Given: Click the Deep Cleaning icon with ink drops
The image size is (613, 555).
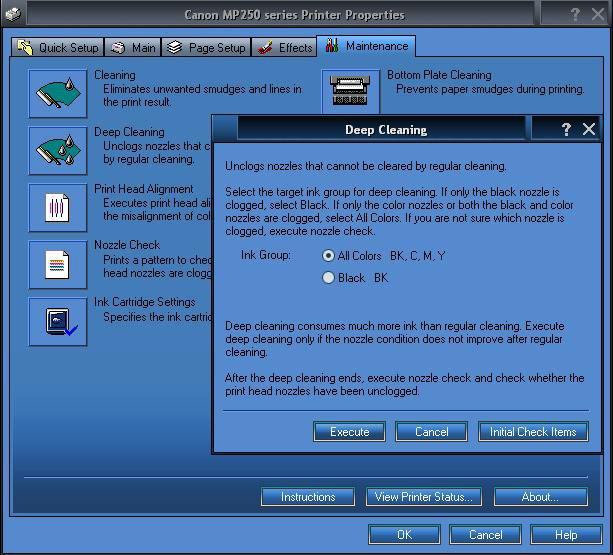Looking at the screenshot, I should point(58,150).
